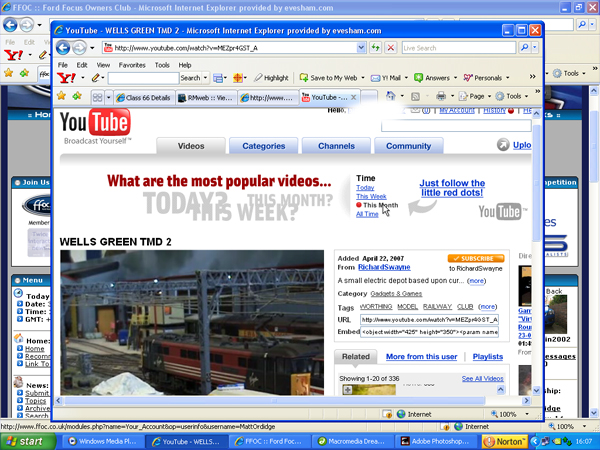Click the Live Search magnifier icon
Image resolution: width=600 pixels, height=450 pixels.
[525, 47]
